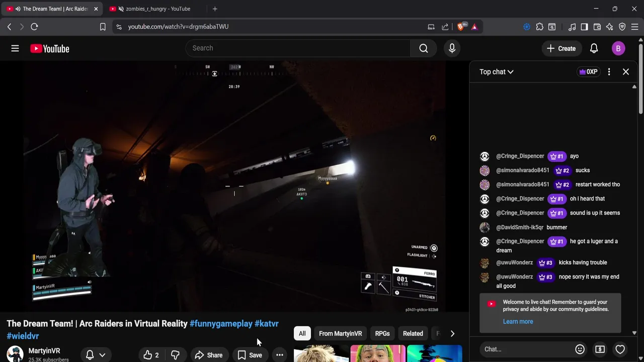Screen dimensions: 644x362
Task: Click Learn more in chat notice
Action: pos(518,322)
